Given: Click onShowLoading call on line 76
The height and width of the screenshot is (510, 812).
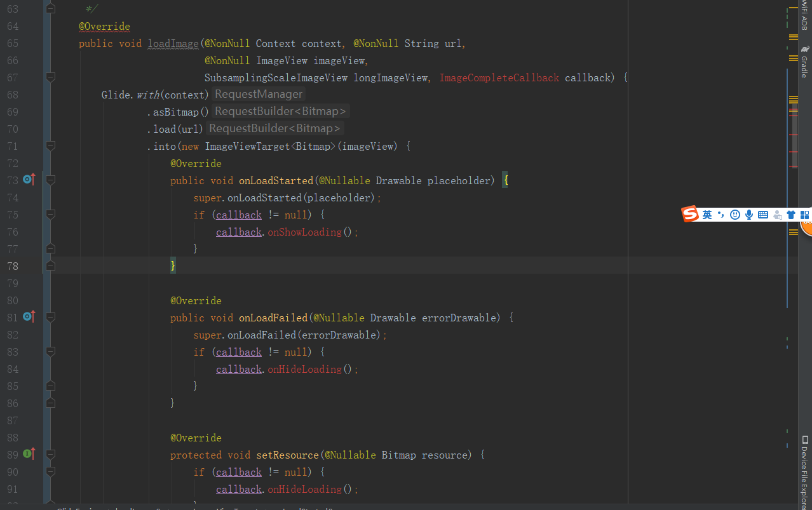Looking at the screenshot, I should 305,232.
